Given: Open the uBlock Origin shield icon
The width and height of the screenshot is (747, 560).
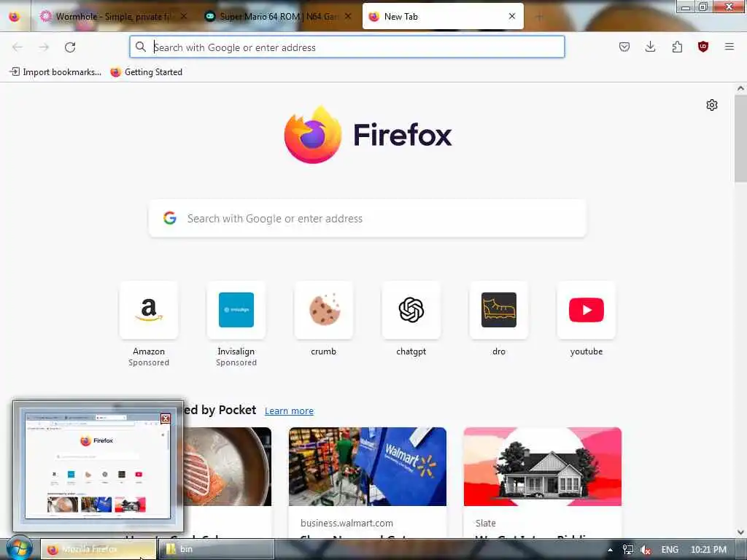Looking at the screenshot, I should click(x=703, y=47).
